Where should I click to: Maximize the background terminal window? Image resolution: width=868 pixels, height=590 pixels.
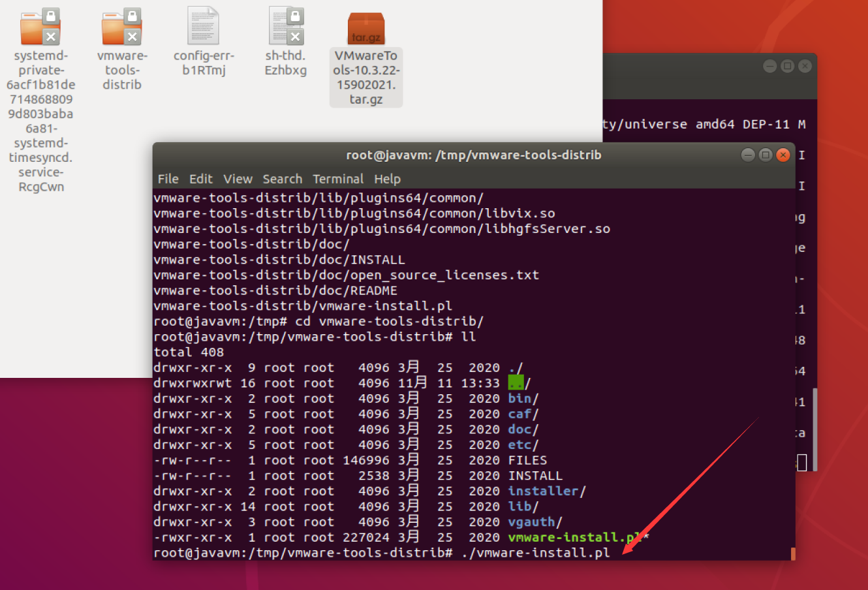tap(787, 66)
